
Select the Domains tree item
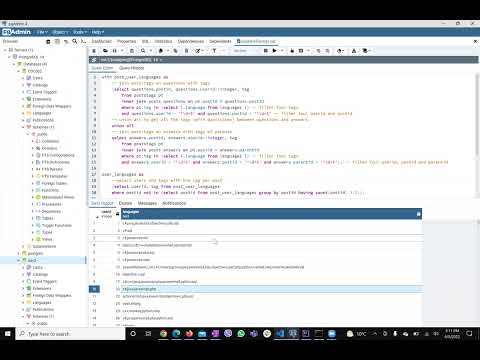(49, 148)
